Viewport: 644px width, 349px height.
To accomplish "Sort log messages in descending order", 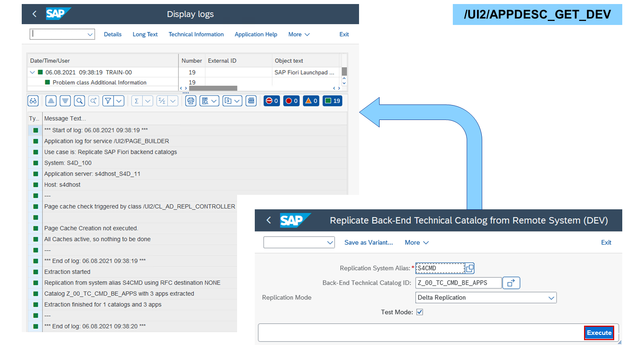I will pos(65,101).
